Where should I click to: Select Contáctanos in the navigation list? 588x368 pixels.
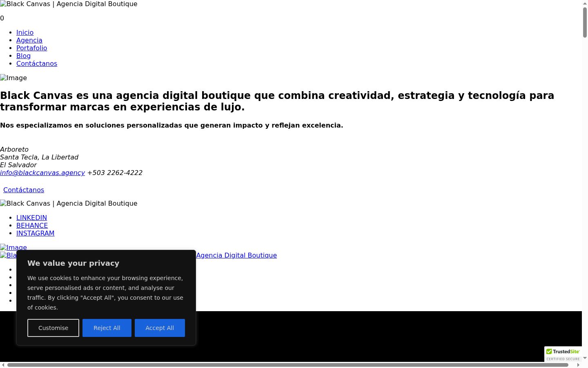coord(37,63)
